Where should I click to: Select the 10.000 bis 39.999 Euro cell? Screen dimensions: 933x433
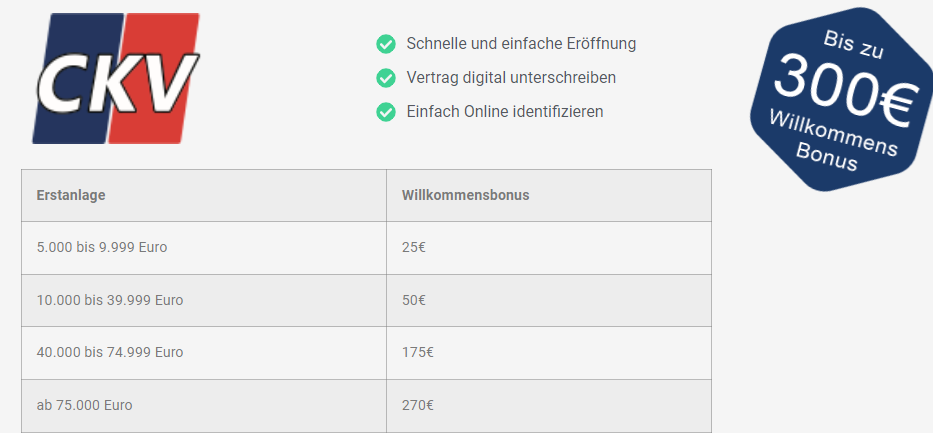204,300
